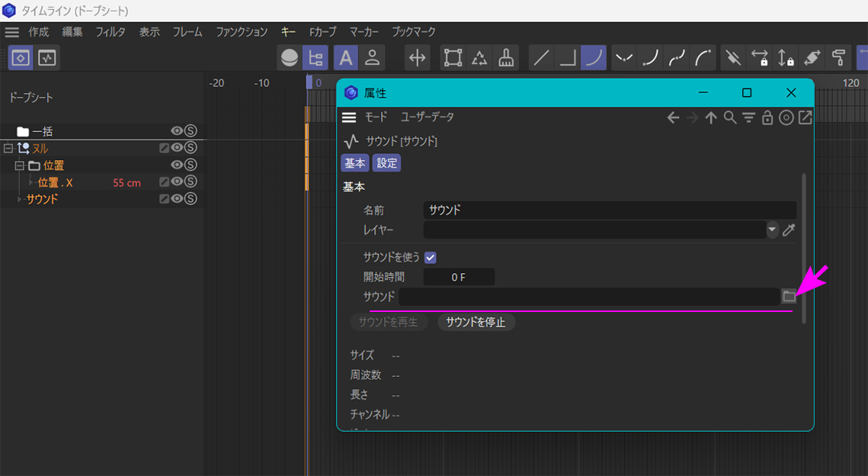Open the ファンクション menu
The width and height of the screenshot is (868, 476).
click(x=242, y=32)
